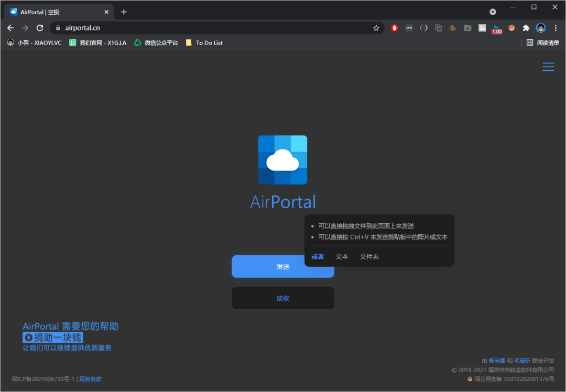This screenshot has height=392, width=566.
Task: Click the © 2018-2021 copyright company text
Action: (x=503, y=370)
